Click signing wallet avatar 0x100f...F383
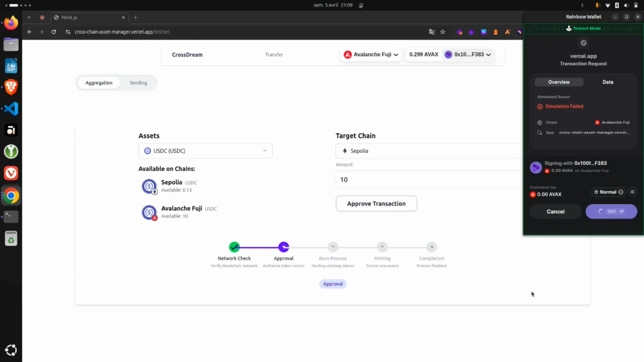 click(536, 167)
